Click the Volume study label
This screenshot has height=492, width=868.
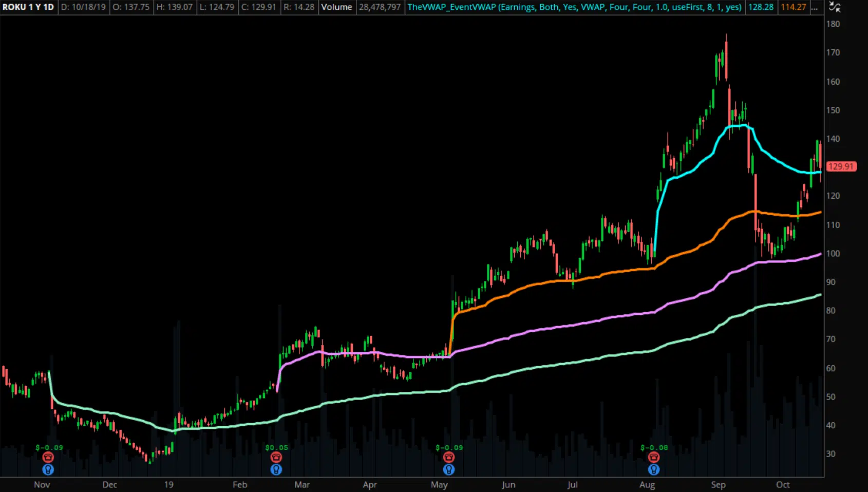[x=337, y=7]
